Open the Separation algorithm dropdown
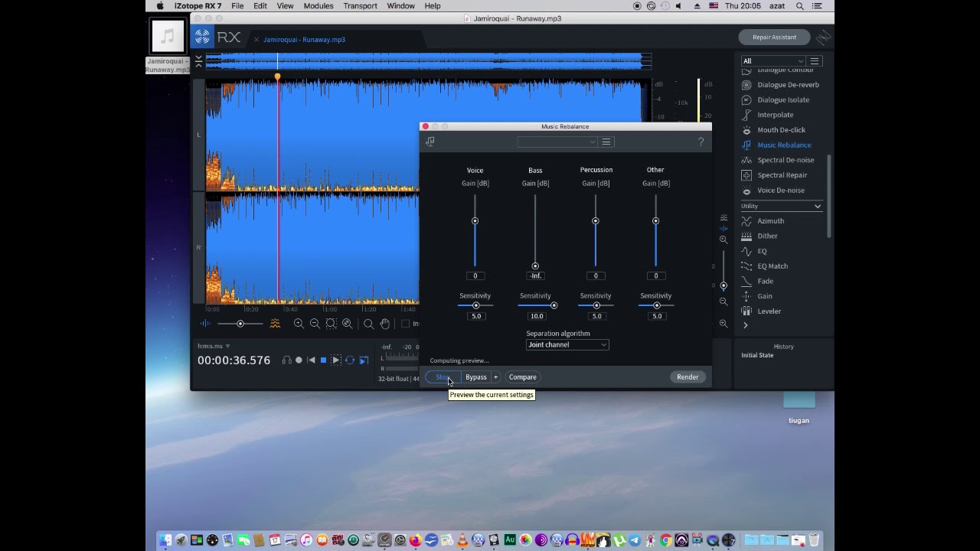 [x=567, y=345]
